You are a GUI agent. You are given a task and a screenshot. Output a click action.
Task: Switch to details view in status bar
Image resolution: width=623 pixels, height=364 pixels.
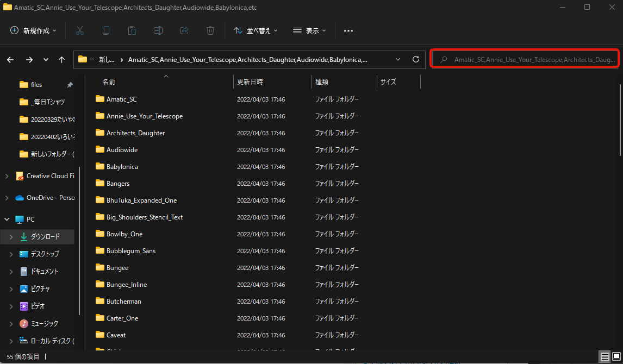click(605, 357)
